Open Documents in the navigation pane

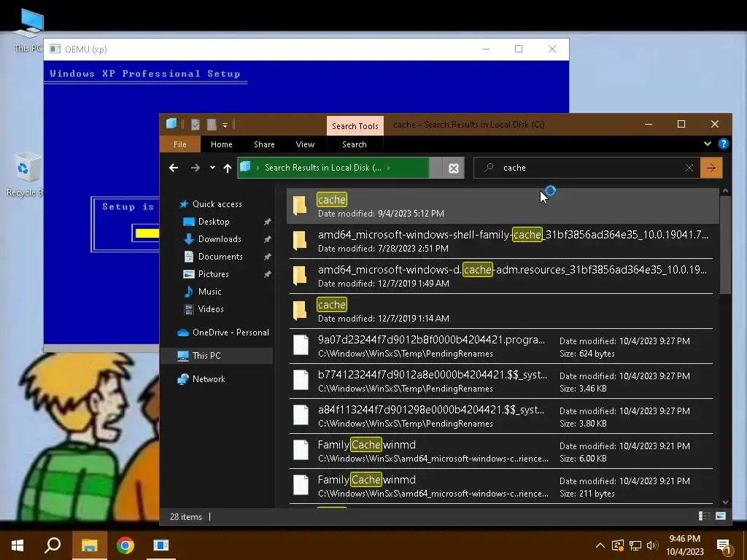(x=220, y=257)
